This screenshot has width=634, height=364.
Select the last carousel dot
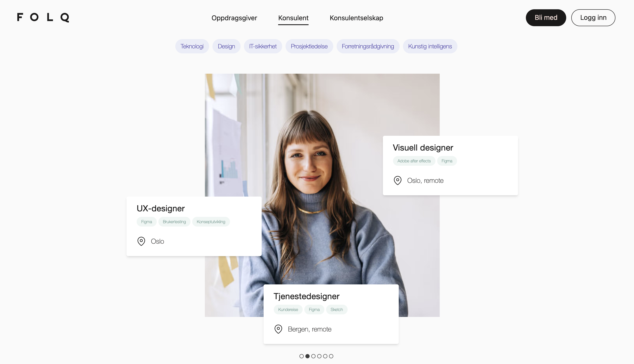pyautogui.click(x=331, y=356)
